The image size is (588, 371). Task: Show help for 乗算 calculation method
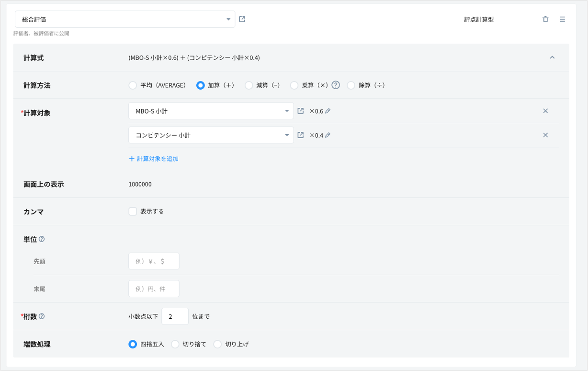(x=336, y=85)
